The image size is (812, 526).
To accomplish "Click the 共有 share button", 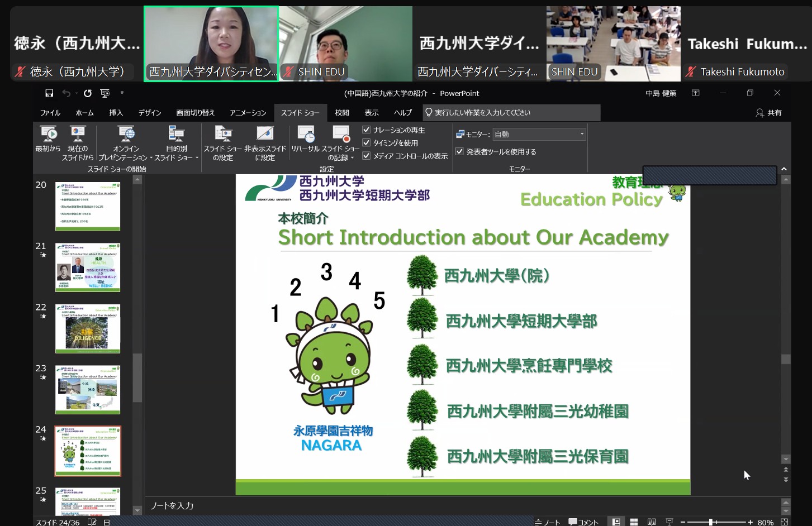I will tap(769, 113).
